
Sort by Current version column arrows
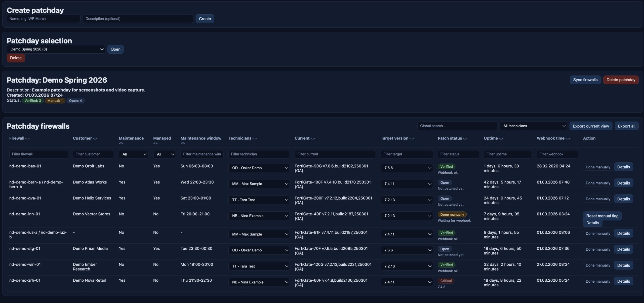point(313,139)
